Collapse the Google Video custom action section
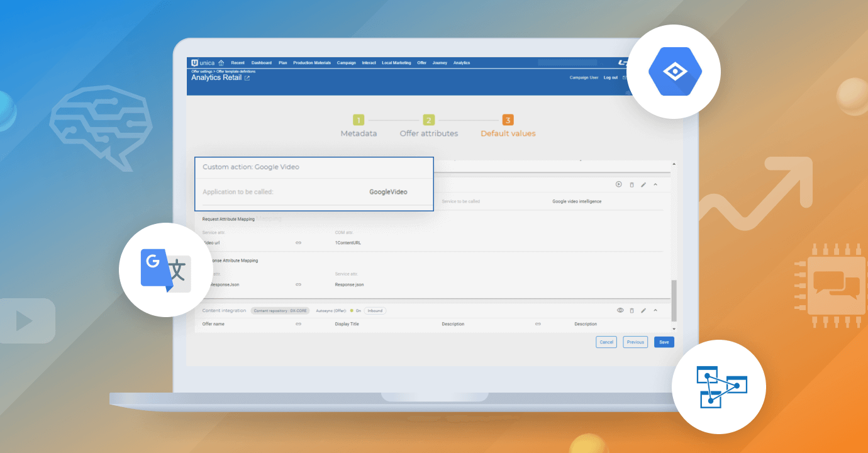Screen dimensions: 868x453 tap(655, 184)
